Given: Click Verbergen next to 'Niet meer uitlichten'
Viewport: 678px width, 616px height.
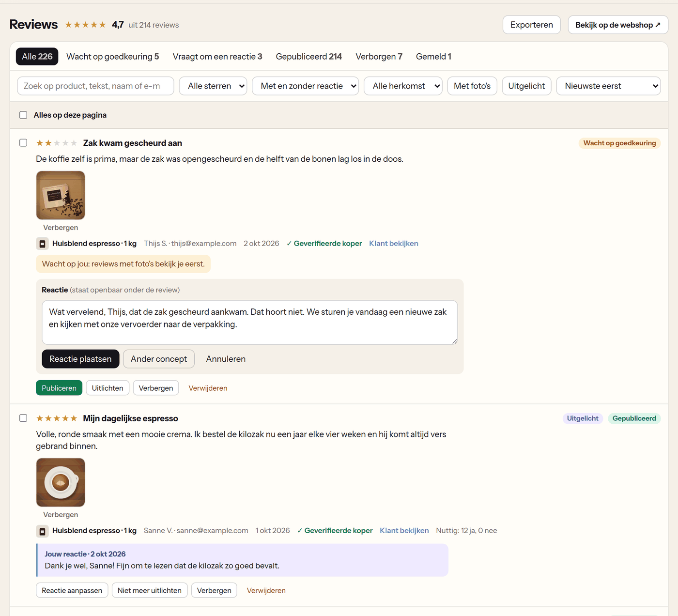Looking at the screenshot, I should point(214,590).
